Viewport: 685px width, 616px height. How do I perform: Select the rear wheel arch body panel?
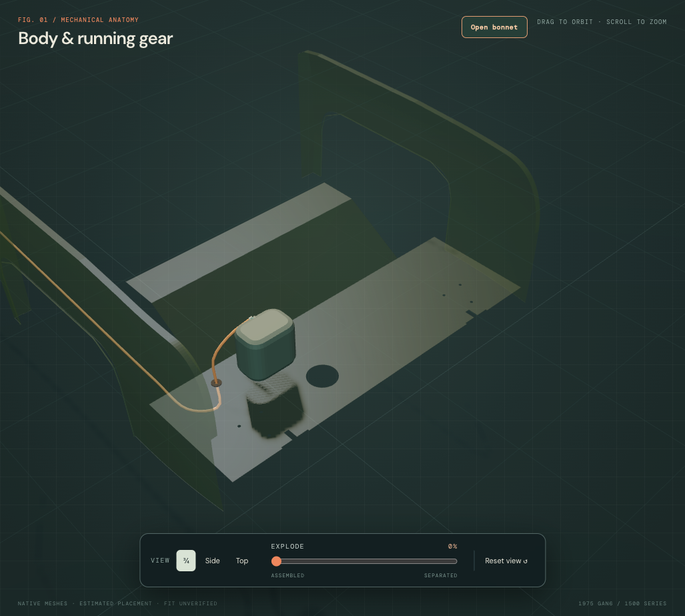coord(420,166)
